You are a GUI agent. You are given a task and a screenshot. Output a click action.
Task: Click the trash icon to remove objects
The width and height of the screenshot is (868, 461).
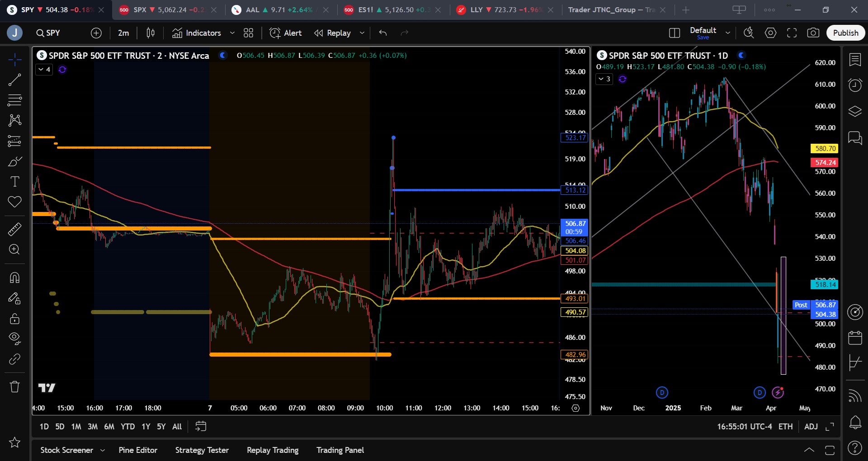click(14, 386)
